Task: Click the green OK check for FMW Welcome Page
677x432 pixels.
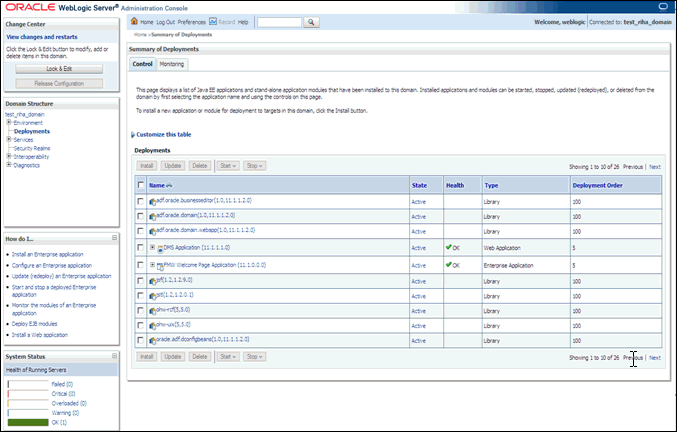Action: pos(449,265)
